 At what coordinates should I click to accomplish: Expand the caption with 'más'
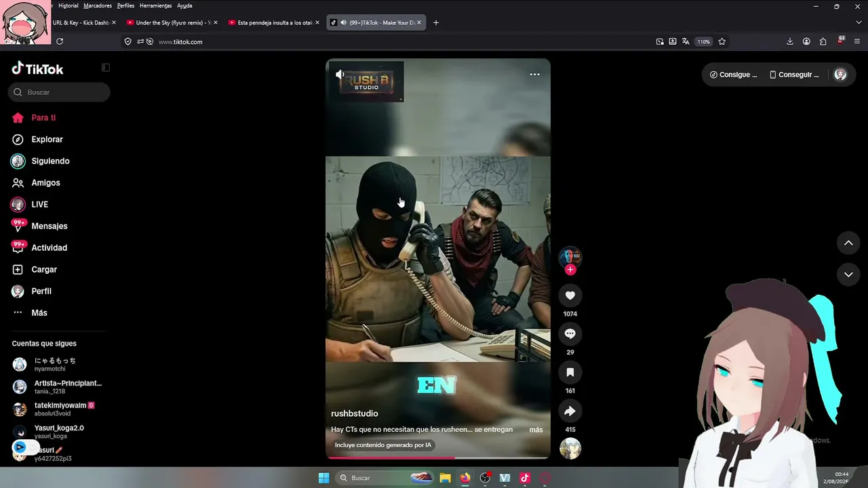(536, 430)
